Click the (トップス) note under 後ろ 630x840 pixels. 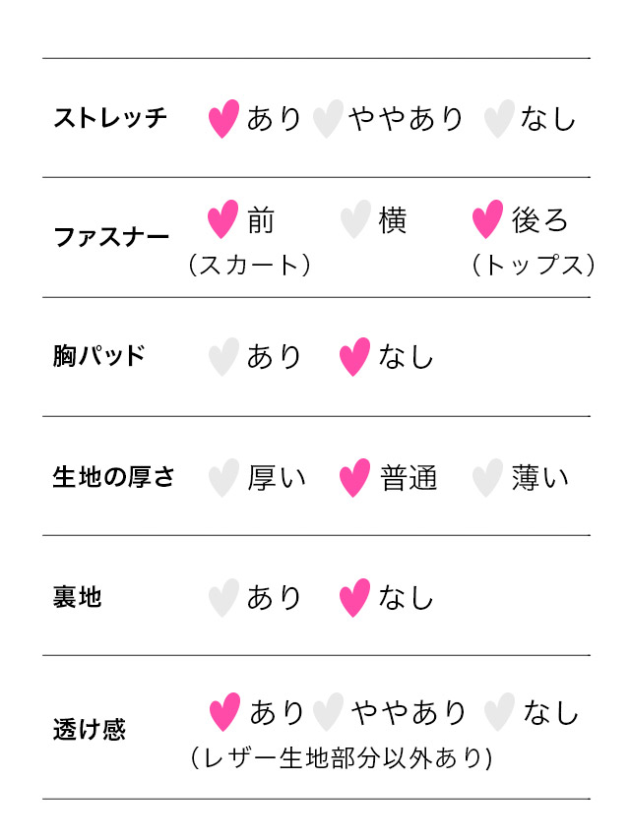[533, 265]
